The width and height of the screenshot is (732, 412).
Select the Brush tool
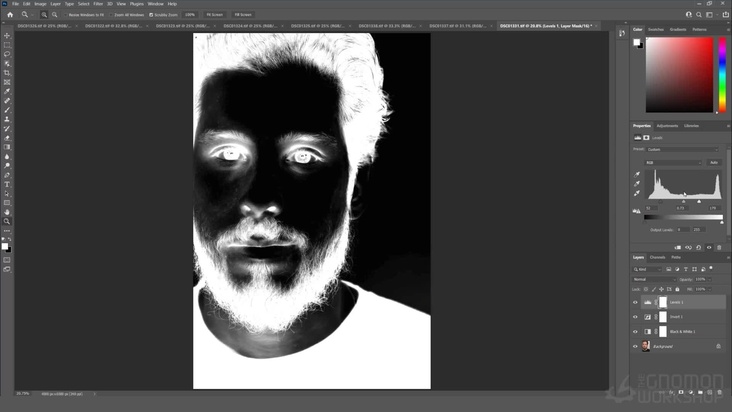(7, 110)
